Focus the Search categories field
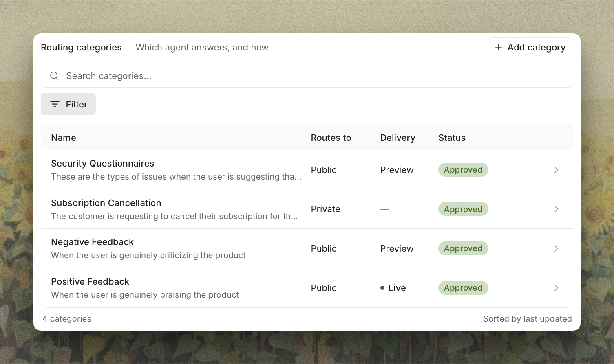The image size is (614, 364). coord(307,76)
